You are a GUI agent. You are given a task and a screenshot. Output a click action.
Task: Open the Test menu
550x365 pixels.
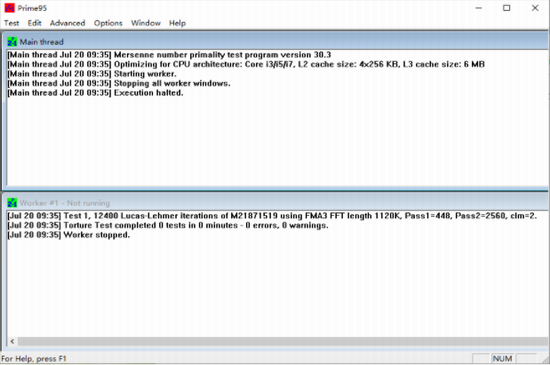coord(12,23)
